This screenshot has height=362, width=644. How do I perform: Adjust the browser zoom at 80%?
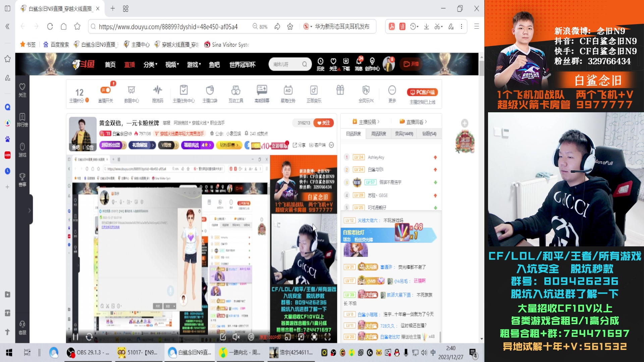coord(260,26)
